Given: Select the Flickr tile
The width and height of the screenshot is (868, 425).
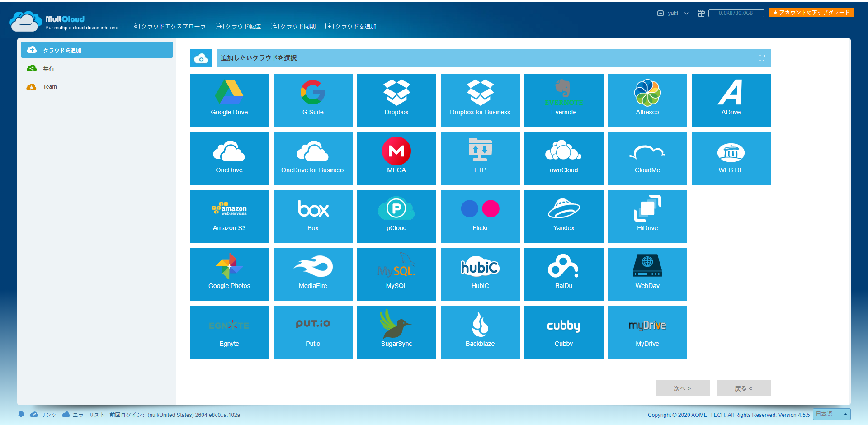Looking at the screenshot, I should pyautogui.click(x=480, y=217).
